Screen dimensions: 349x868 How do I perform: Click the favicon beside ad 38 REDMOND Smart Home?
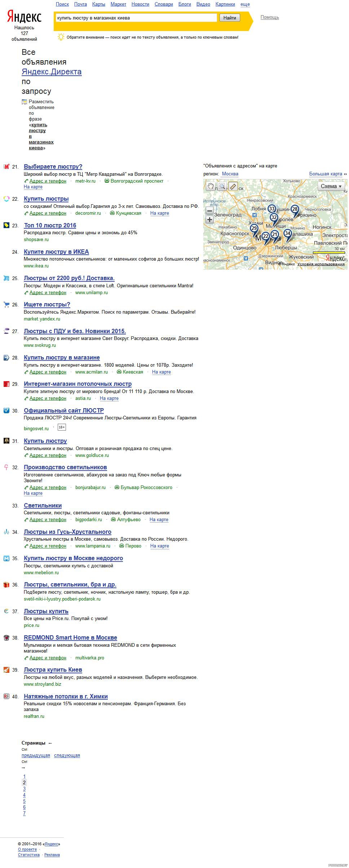[6, 638]
